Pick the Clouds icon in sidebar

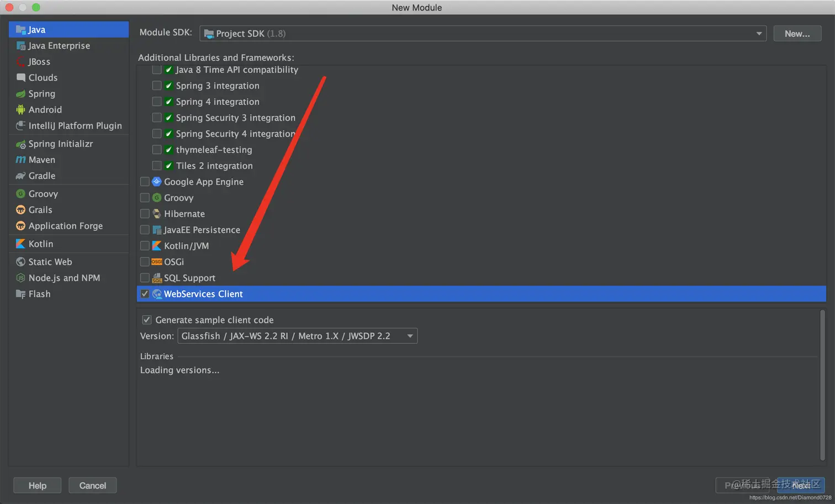[21, 78]
